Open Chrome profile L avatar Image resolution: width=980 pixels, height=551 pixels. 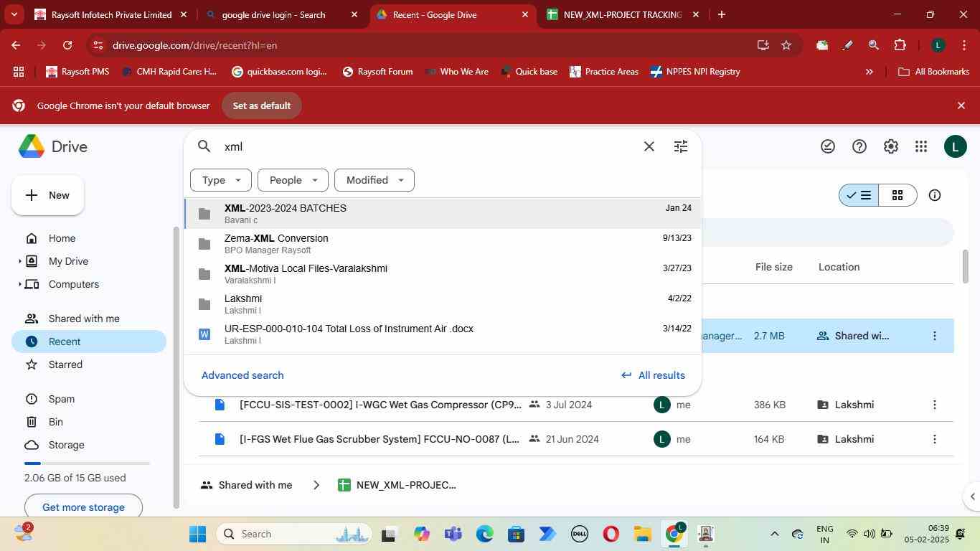point(938,45)
